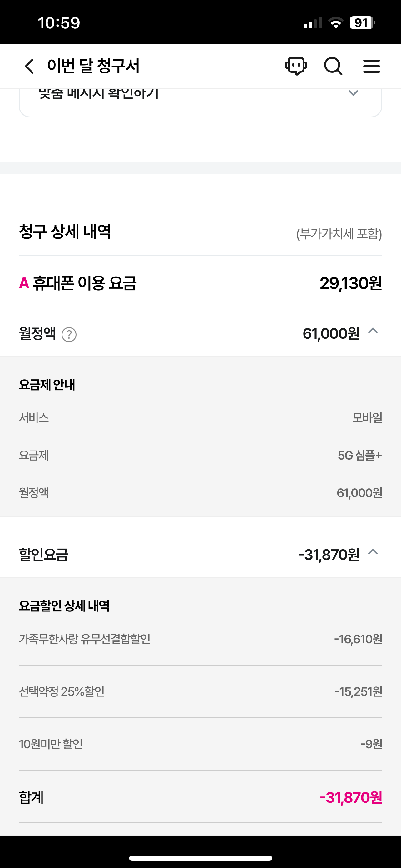401x868 pixels.
Task: Tap the Wi-Fi status icon
Action: coord(335,23)
